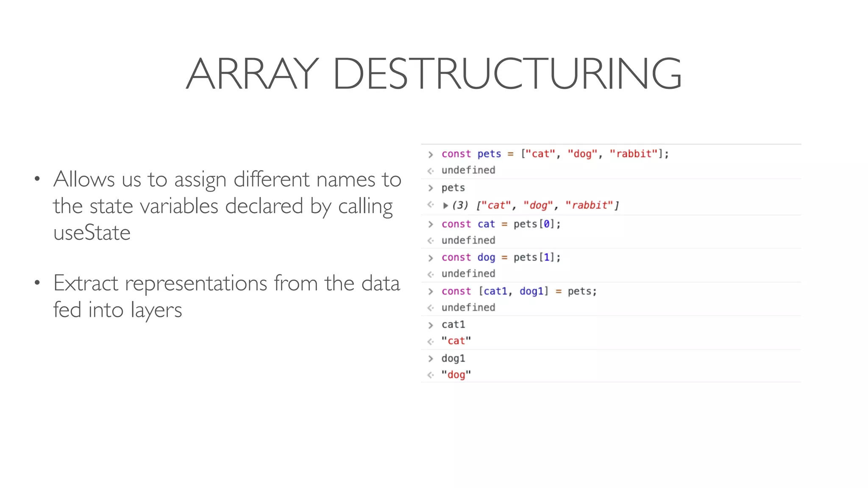Click the output arrow next to first 'undefined'
The image size is (868, 488).
pyautogui.click(x=431, y=171)
